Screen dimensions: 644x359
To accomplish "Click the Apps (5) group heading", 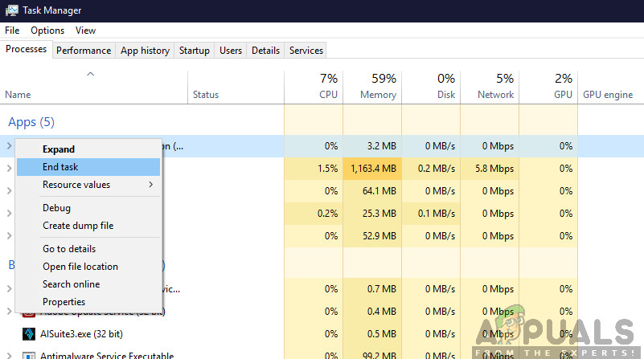I will tap(31, 122).
